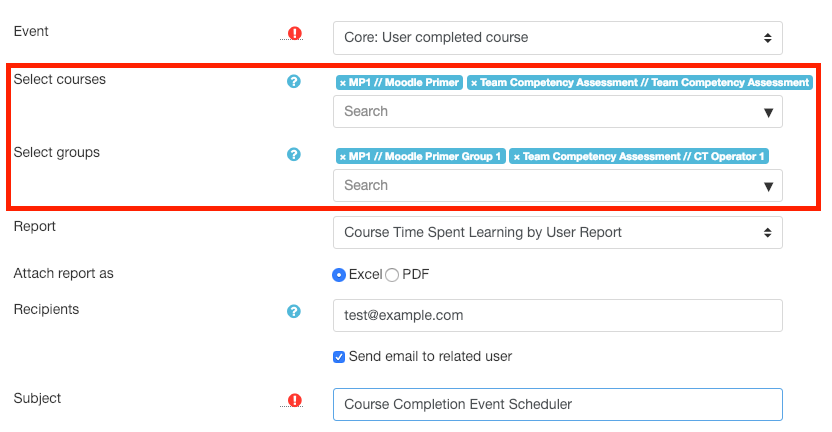The width and height of the screenshot is (832, 432).
Task: Click the Subject text field
Action: tap(558, 404)
